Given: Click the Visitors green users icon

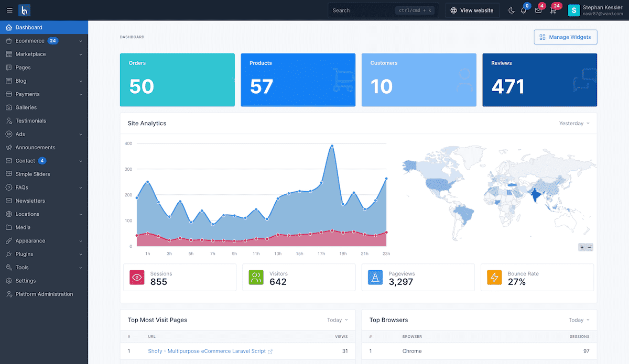Looking at the screenshot, I should click(x=256, y=278).
